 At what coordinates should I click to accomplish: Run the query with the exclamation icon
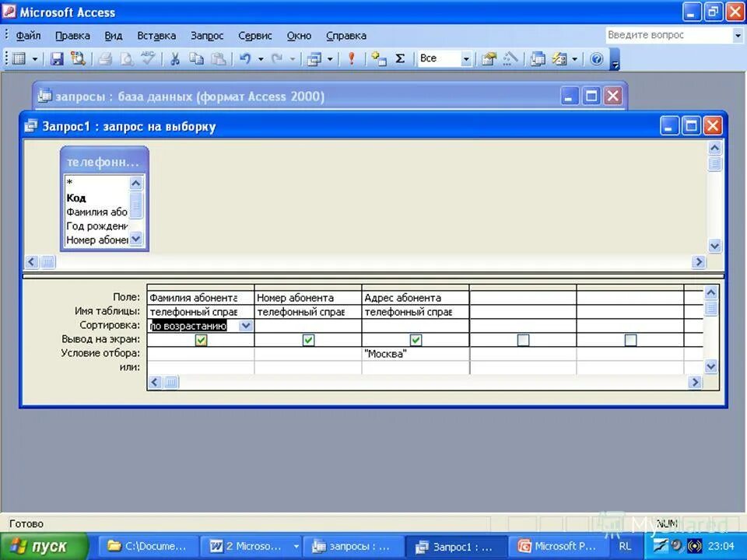click(x=352, y=59)
